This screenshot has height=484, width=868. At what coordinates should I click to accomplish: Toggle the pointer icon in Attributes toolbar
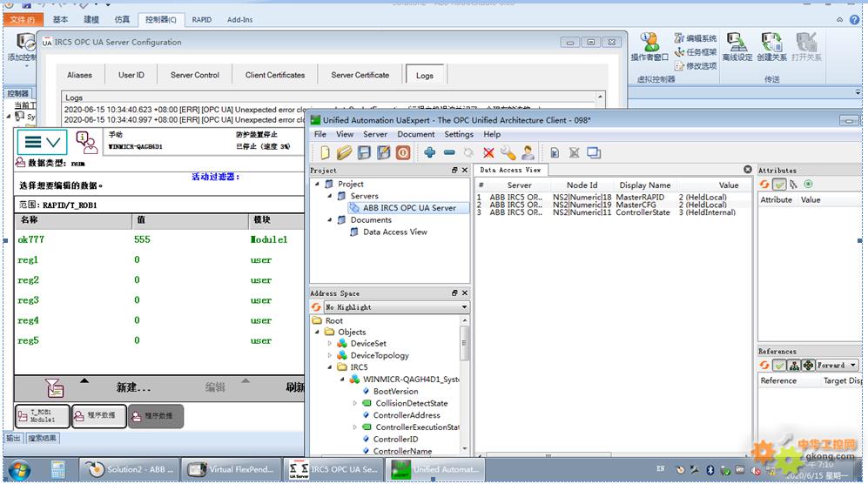click(794, 184)
